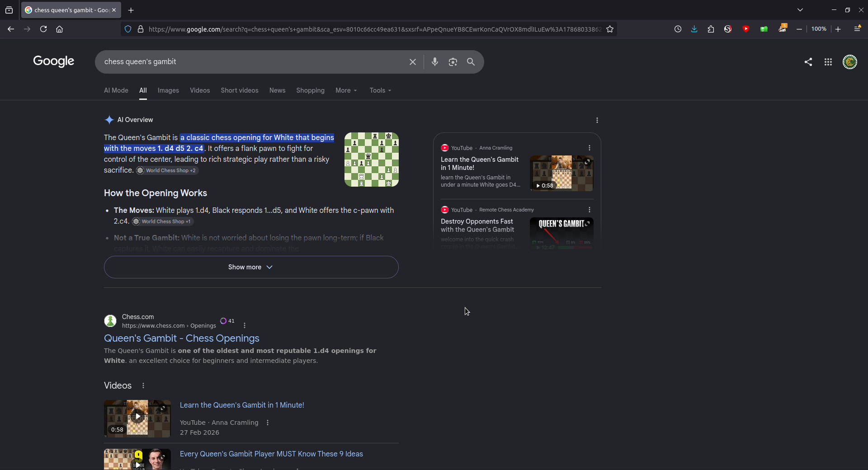Open the tracking protection shield icon
Viewport: 868px width, 470px height.
tap(128, 29)
